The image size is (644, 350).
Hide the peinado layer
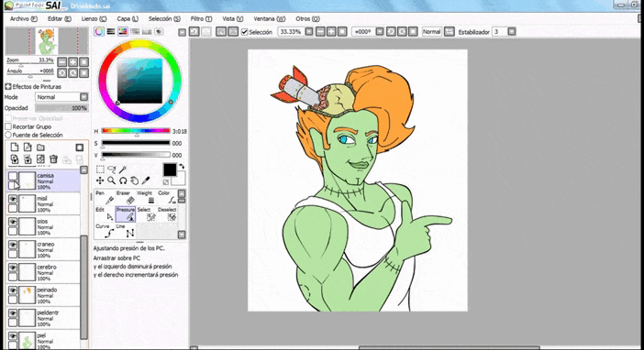13,291
